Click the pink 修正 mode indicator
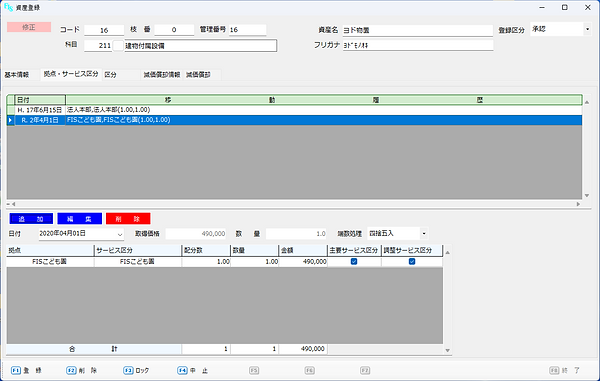Viewport: 600px width, 381px height. coord(29,27)
